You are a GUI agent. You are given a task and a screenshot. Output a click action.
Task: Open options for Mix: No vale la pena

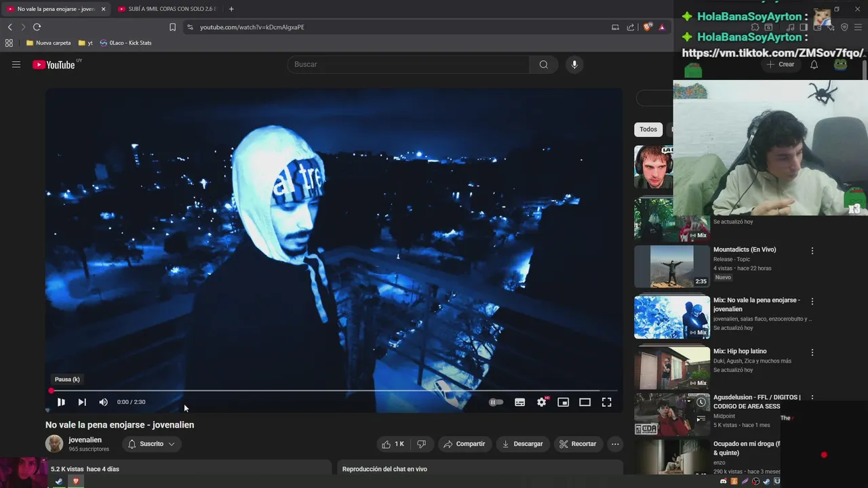[812, 301]
